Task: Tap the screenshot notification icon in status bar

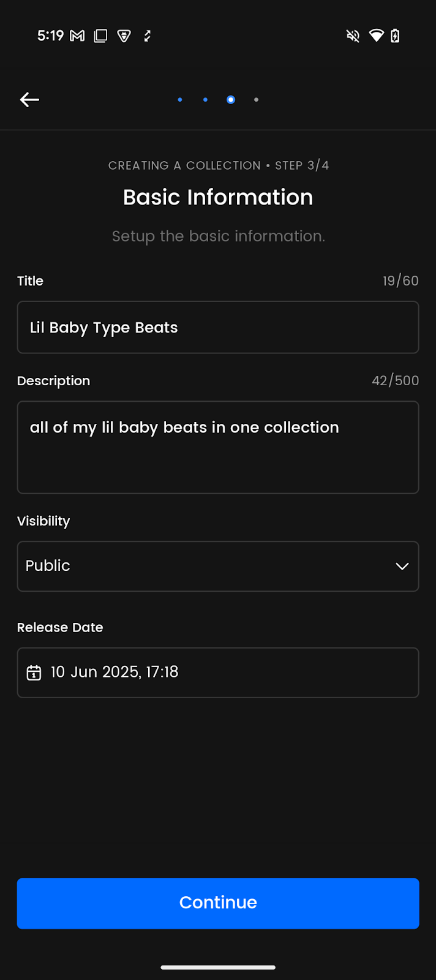Action: [100, 36]
